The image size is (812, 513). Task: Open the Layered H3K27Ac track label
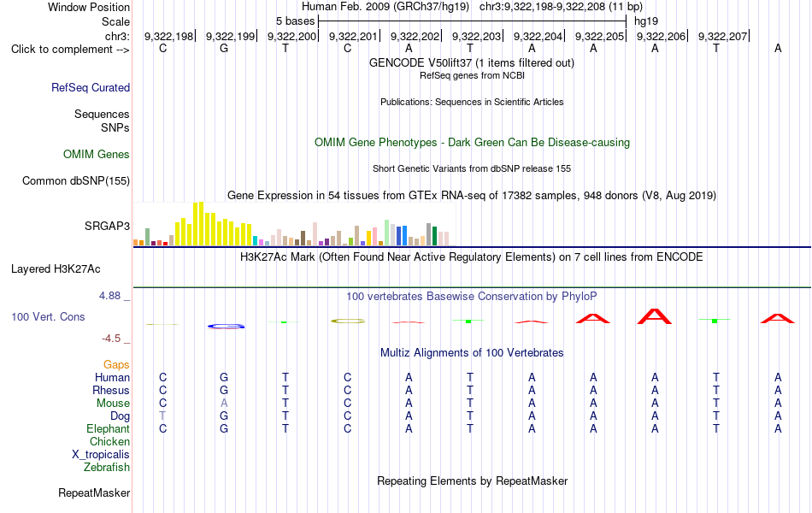[56, 269]
